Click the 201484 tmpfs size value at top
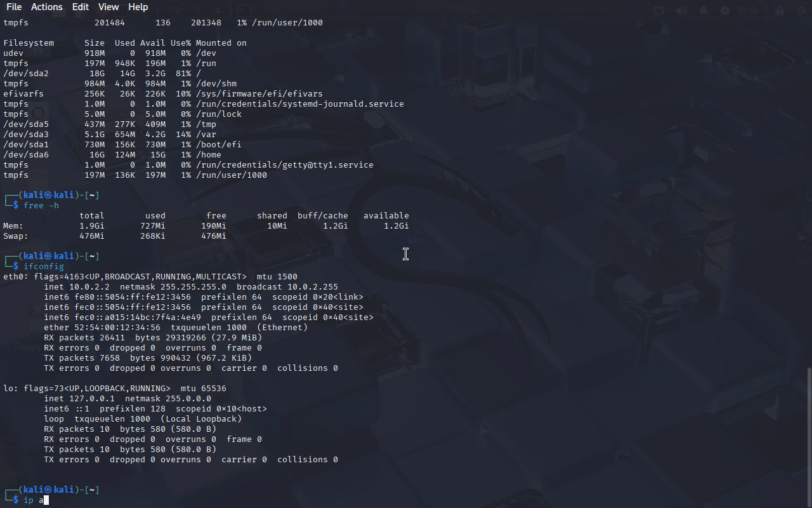 point(110,23)
